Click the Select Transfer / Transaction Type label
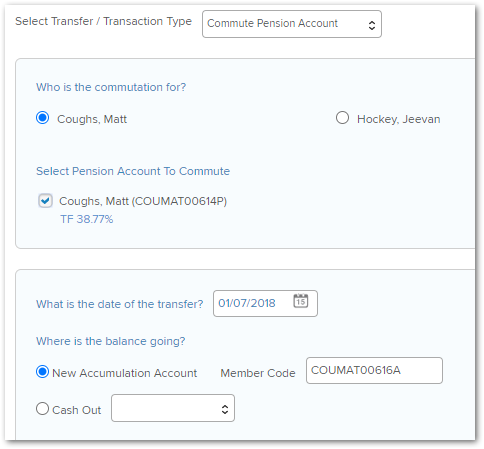484x449 pixels. [104, 21]
